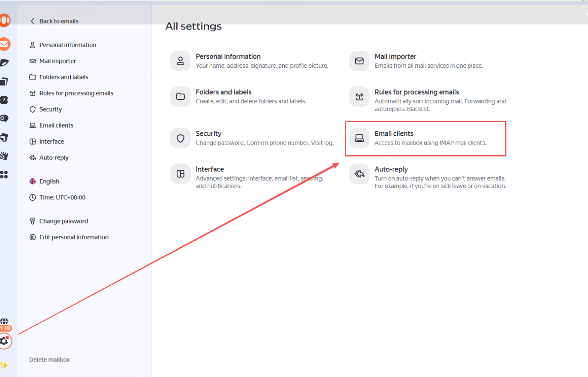Open the orange Mail envelope icon in left rail
This screenshot has width=588, height=377.
tap(4, 44)
